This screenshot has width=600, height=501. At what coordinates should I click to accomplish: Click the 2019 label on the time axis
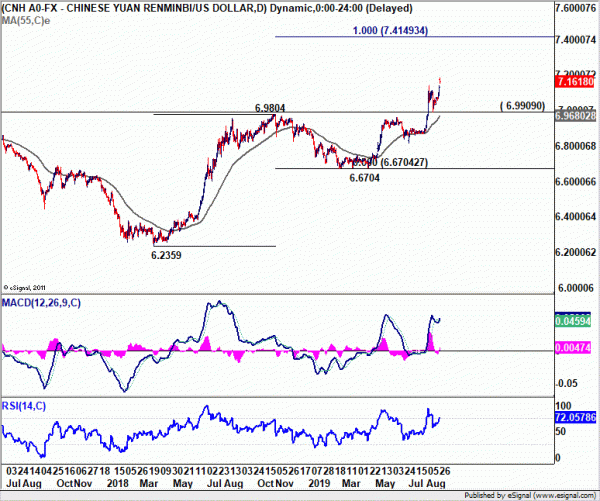[319, 483]
